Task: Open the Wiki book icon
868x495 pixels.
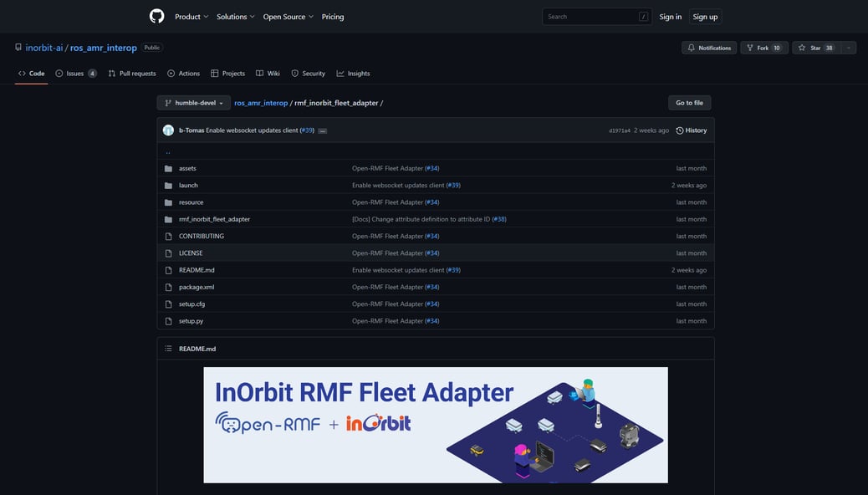Action: (259, 73)
